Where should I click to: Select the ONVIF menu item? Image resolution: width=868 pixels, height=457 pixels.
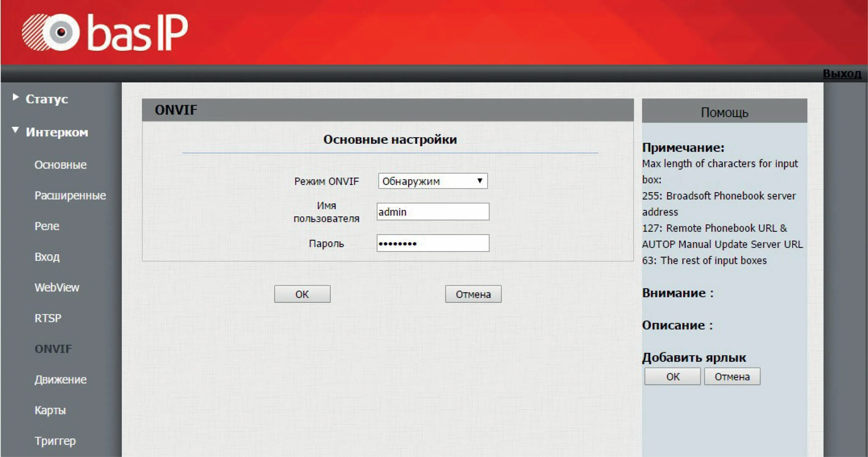53,349
